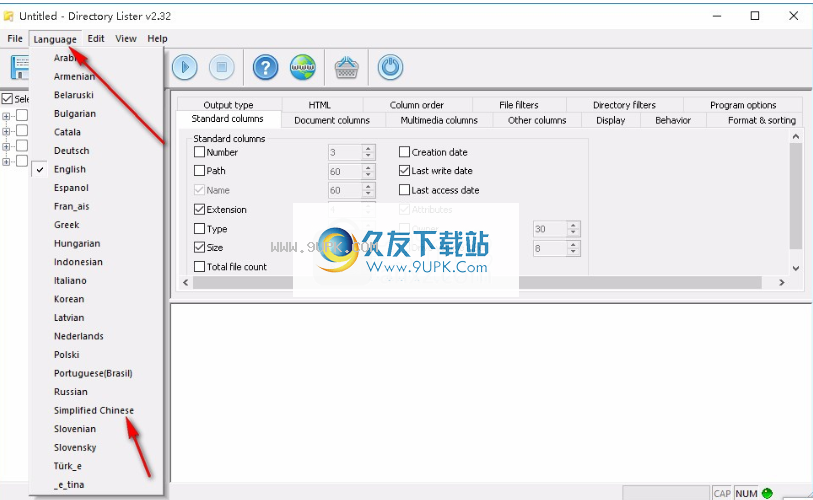Image resolution: width=813 pixels, height=500 pixels.
Task: Click the blue Start play toolbar icon
Action: pyautogui.click(x=185, y=67)
